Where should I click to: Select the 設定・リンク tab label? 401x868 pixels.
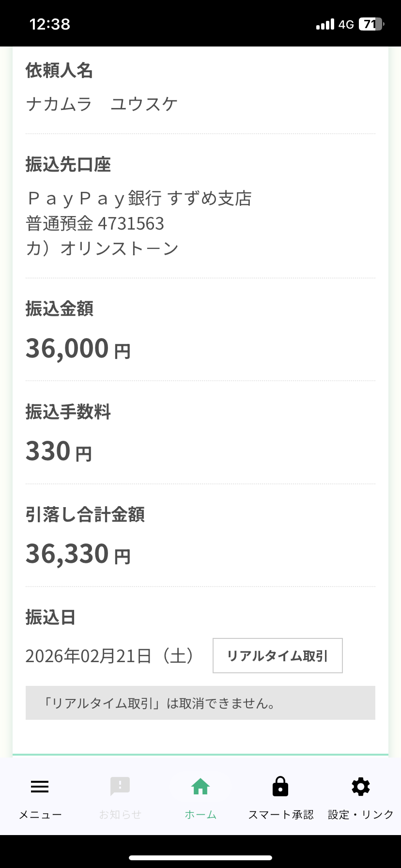point(361,815)
